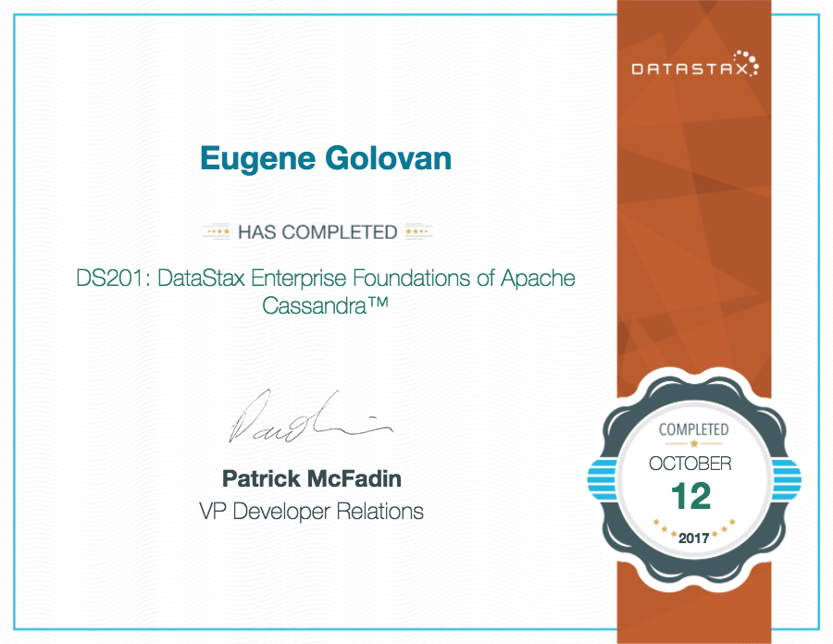Click the DS201 course title line
Viewport: 833px width, 644px height.
click(326, 279)
